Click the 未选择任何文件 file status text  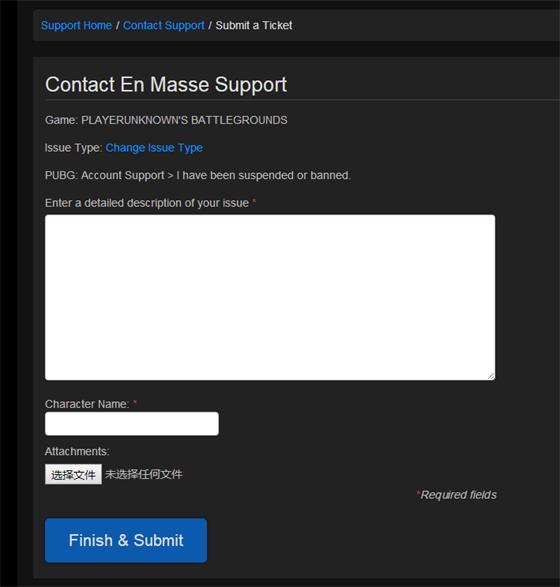point(144,474)
